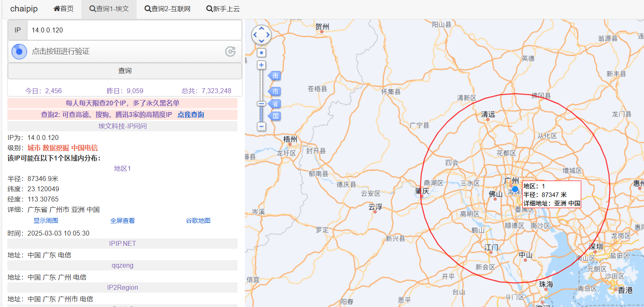Open the 首页 home tab
The height and width of the screenshot is (307, 644).
click(x=64, y=9)
